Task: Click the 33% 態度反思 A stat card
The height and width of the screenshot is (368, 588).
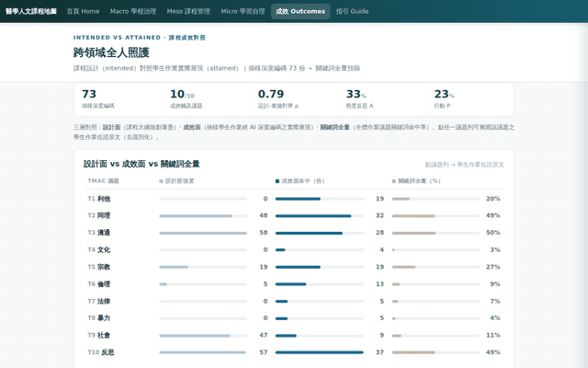Action: click(x=382, y=99)
